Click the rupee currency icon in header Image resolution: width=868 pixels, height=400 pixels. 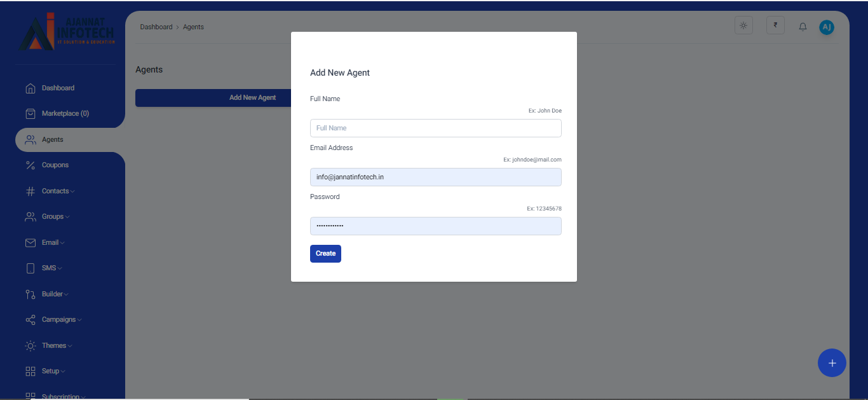pyautogui.click(x=775, y=25)
